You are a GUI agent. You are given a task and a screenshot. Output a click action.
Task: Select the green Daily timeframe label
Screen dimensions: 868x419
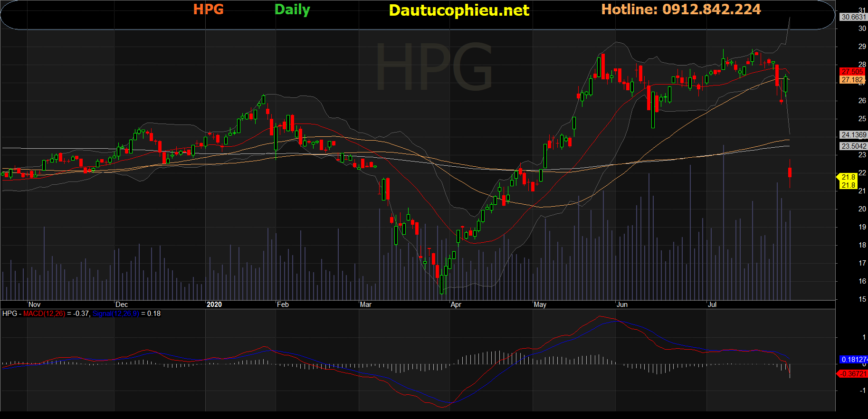292,10
